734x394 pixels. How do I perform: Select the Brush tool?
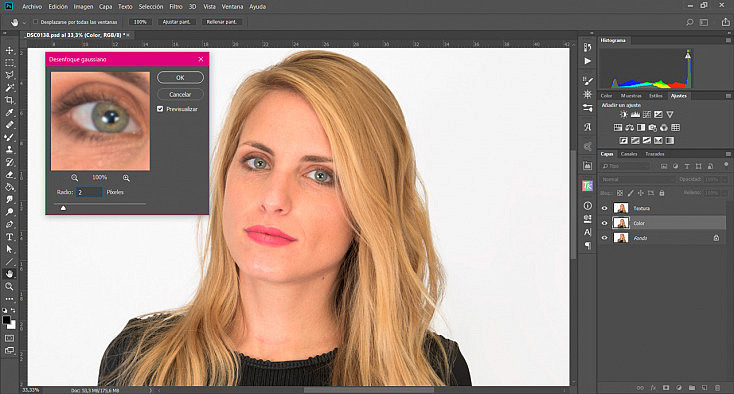[x=9, y=137]
